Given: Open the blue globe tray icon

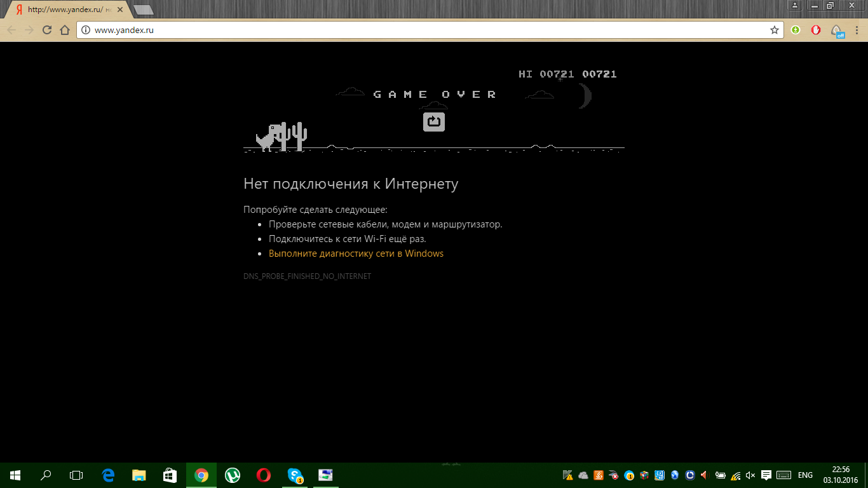Looking at the screenshot, I should (x=675, y=475).
